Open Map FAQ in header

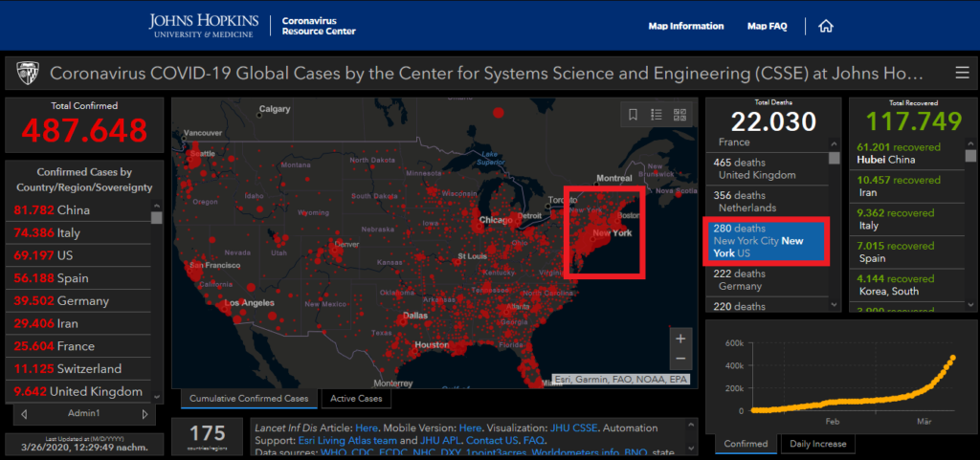click(767, 26)
